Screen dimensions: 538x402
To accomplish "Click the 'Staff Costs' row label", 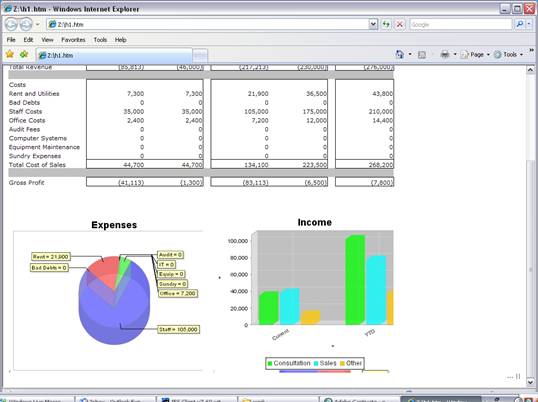I will [x=25, y=111].
